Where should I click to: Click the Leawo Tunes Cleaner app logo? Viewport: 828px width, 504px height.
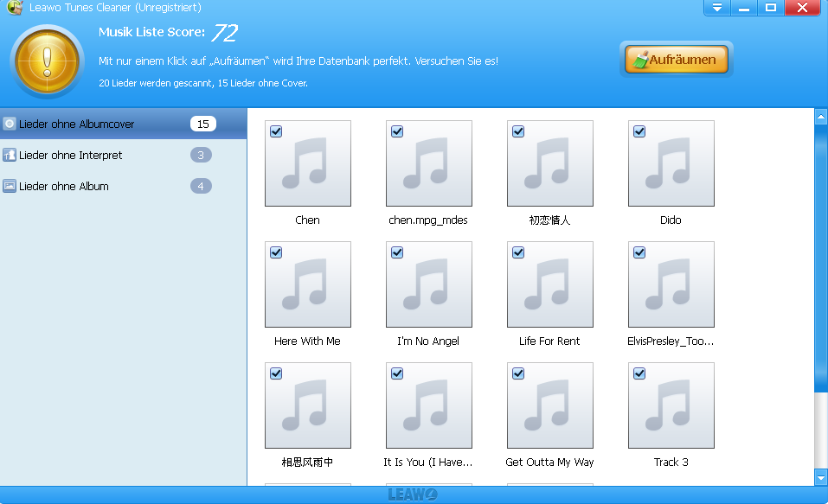pyautogui.click(x=15, y=8)
